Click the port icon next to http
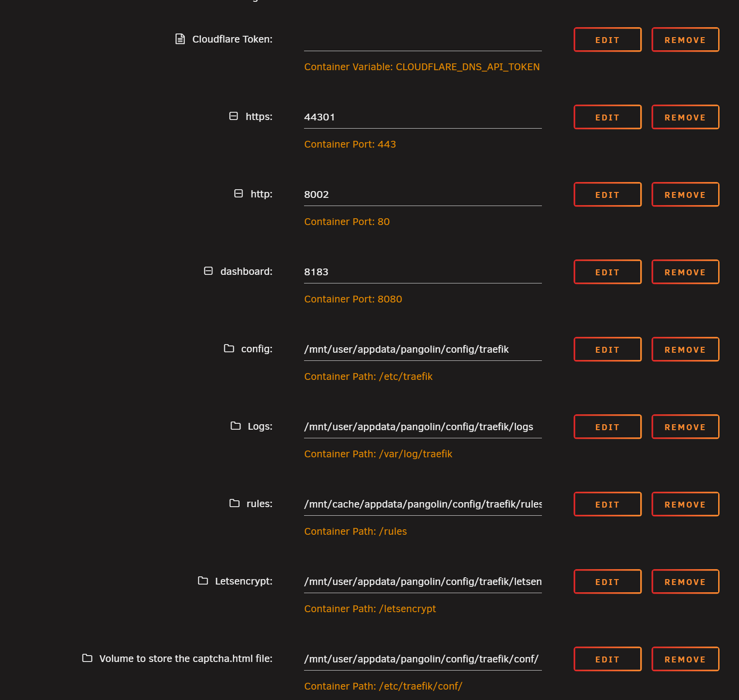739x700 pixels. (x=238, y=194)
